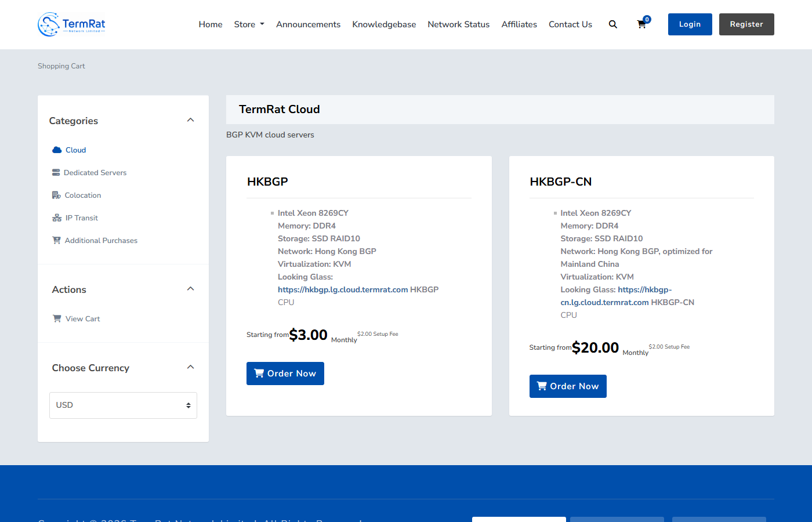Image resolution: width=812 pixels, height=522 pixels.
Task: Open Affiliates menu item
Action: tap(519, 24)
